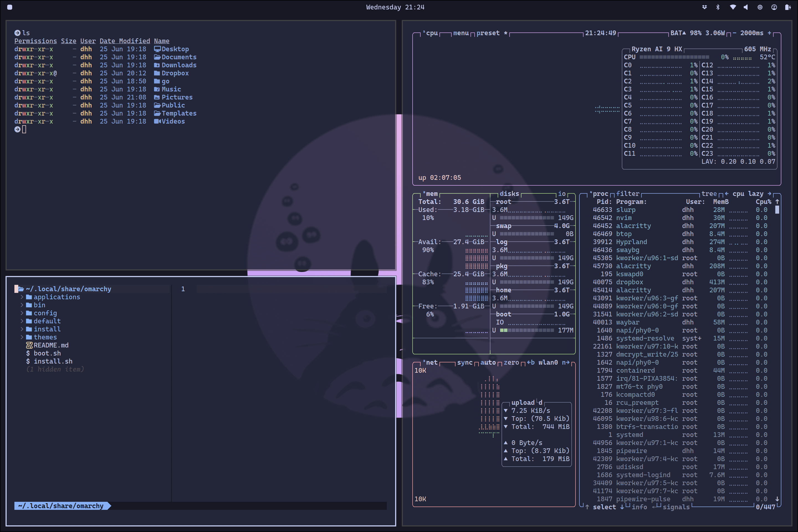798x532 pixels.
Task: Expand the config folder
Action: click(45, 313)
